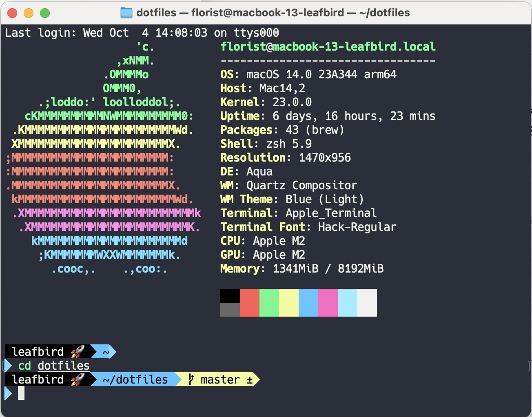Image resolution: width=532 pixels, height=417 pixels.
Task: Click the rocket emoji in the second prompt
Action: 78,379
